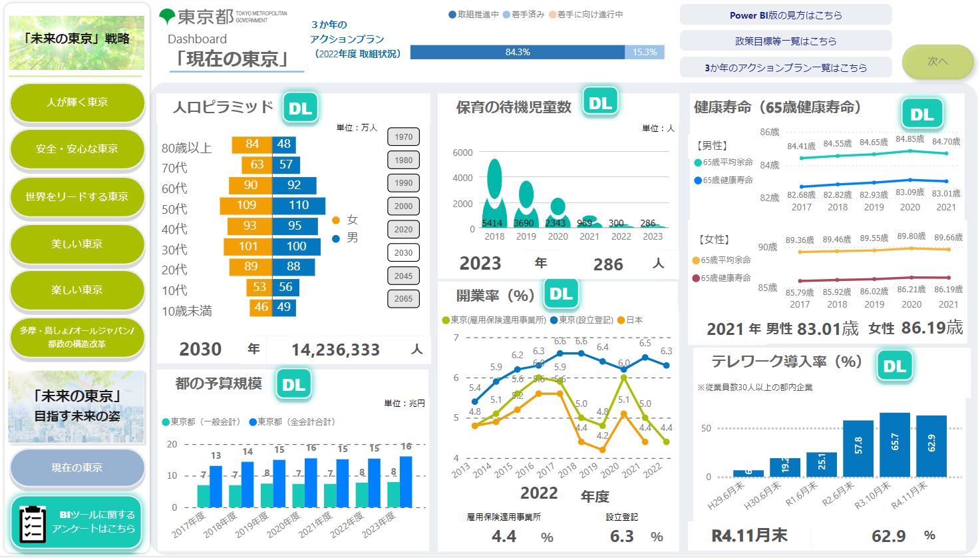Select 2000 year button
This screenshot has height=558, width=980.
tap(403, 206)
